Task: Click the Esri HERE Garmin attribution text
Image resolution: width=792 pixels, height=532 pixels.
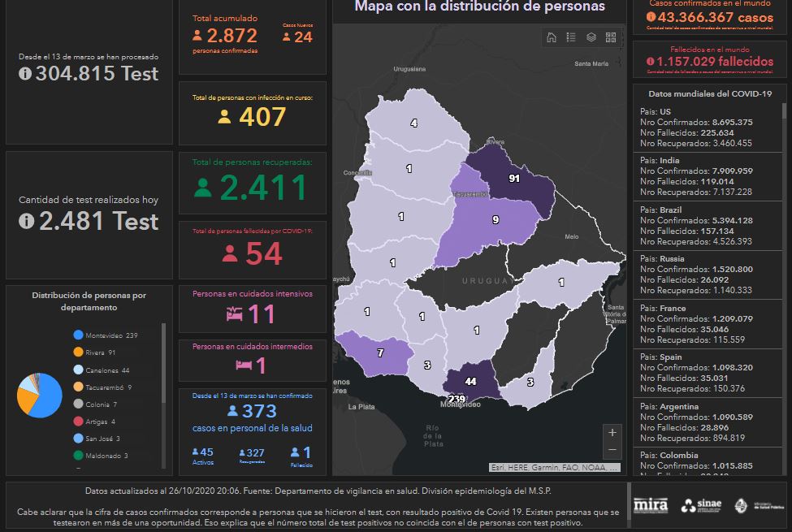Action: tap(555, 468)
